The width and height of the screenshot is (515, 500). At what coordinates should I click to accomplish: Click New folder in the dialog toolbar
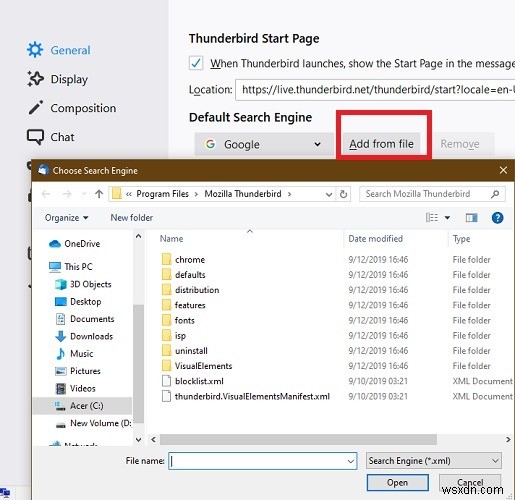pos(132,218)
